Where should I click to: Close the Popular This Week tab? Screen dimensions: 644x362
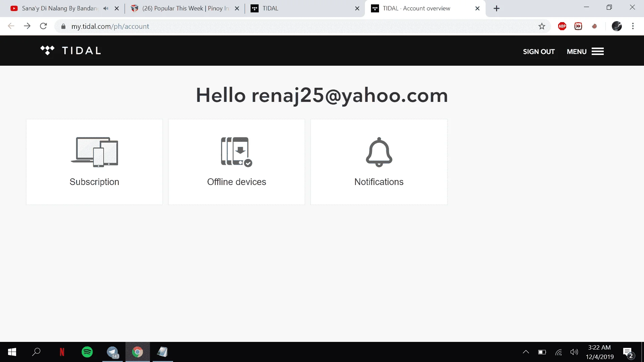(x=237, y=9)
